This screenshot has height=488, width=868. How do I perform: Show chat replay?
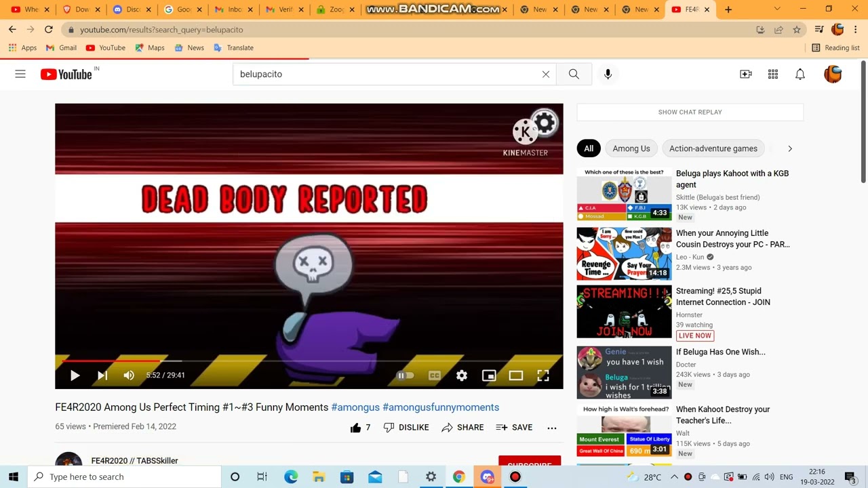click(x=690, y=112)
